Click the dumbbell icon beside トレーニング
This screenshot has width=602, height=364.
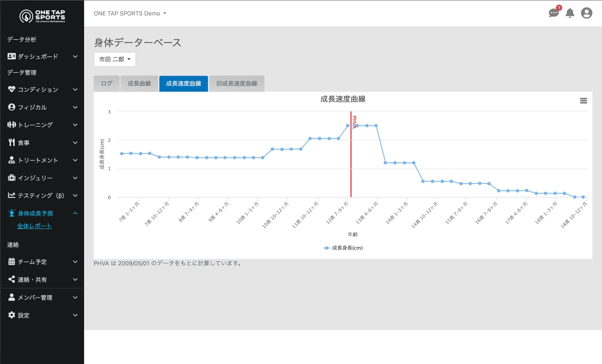12,125
